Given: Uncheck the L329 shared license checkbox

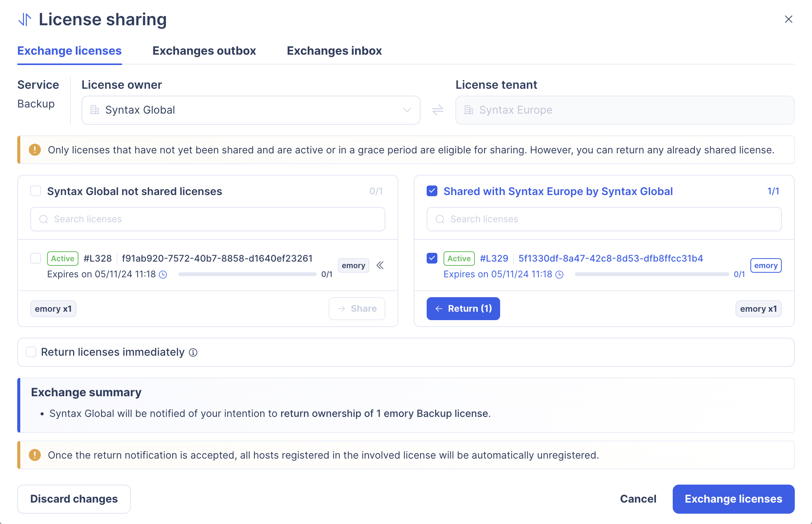Looking at the screenshot, I should point(432,259).
